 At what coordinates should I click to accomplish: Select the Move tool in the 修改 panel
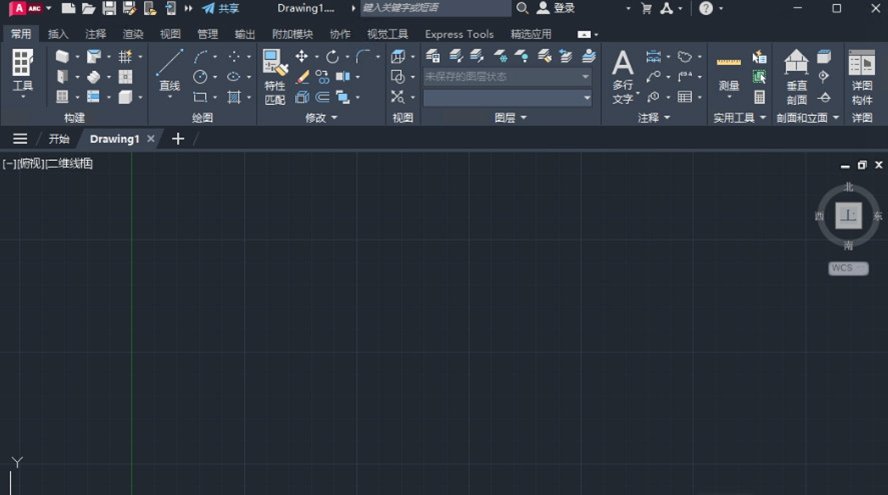301,56
